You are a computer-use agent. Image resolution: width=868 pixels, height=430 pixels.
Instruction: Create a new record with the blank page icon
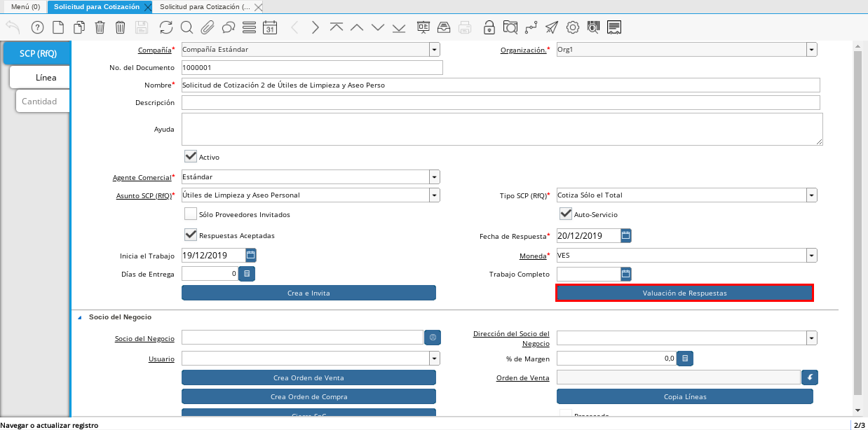(x=58, y=27)
